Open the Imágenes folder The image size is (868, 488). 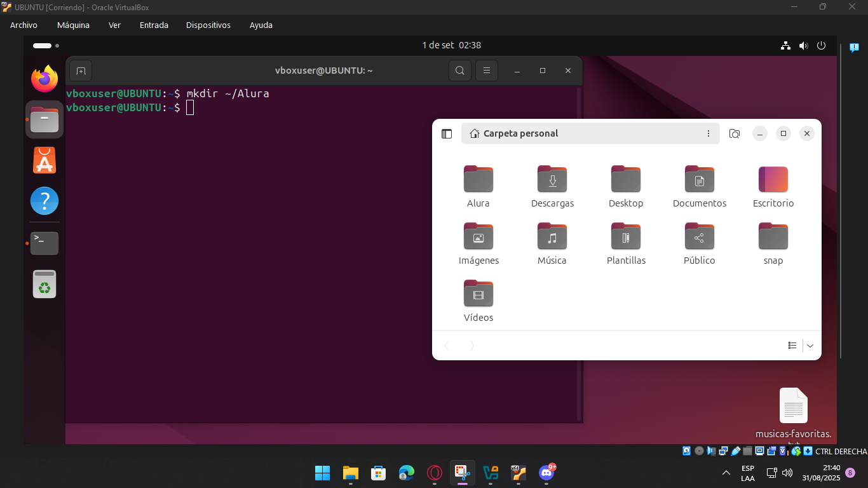point(478,244)
